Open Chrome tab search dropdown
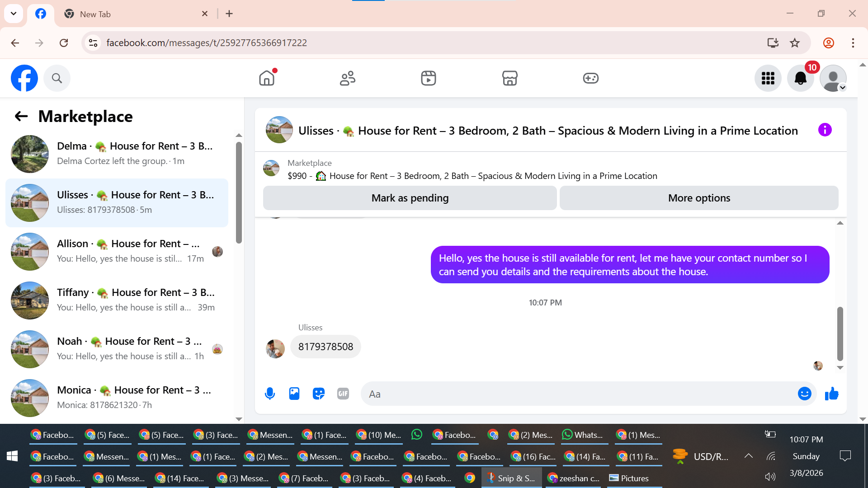The height and width of the screenshot is (488, 868). 14,14
